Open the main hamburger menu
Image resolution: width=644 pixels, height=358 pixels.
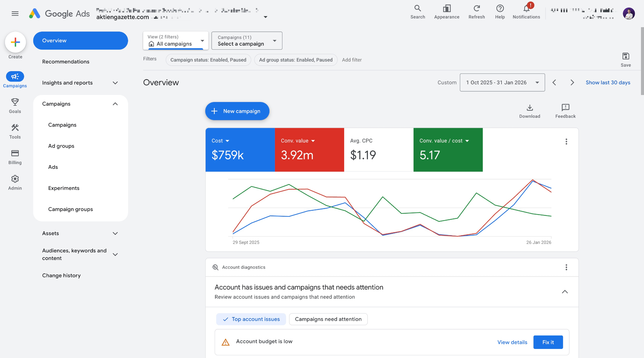[x=15, y=13]
